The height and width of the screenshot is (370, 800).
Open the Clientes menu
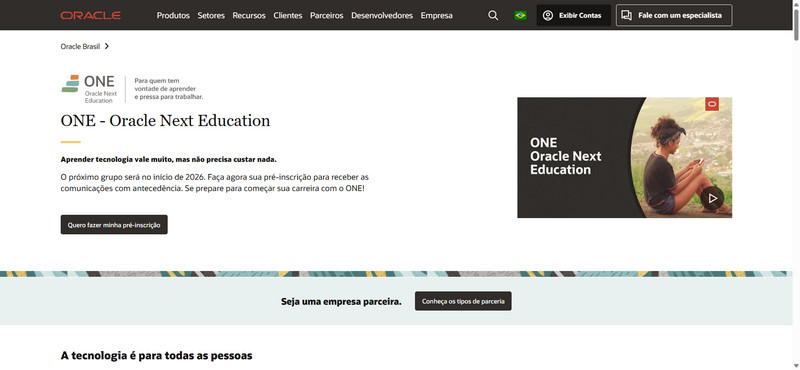pos(288,15)
